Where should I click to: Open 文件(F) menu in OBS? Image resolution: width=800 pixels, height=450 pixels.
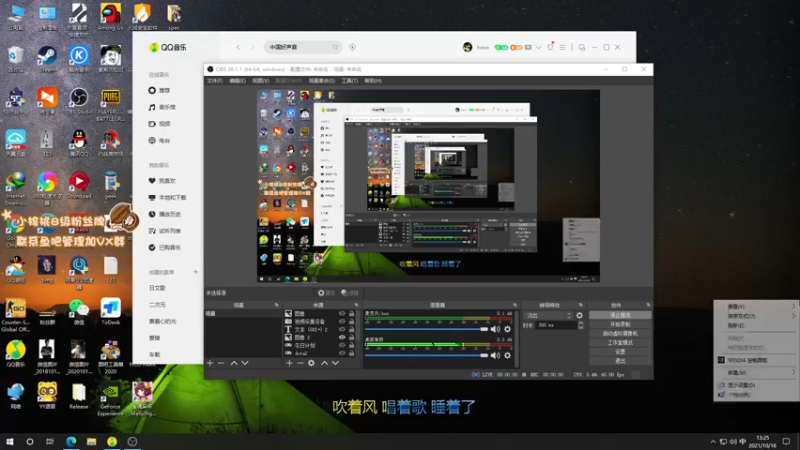[215, 81]
